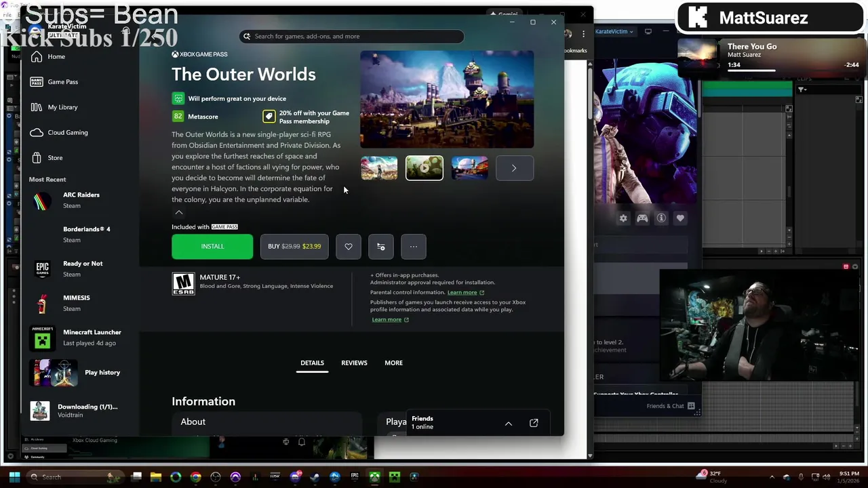Click the ESRB Mature 17+ rating icon
This screenshot has height=488, width=868.
click(x=183, y=284)
